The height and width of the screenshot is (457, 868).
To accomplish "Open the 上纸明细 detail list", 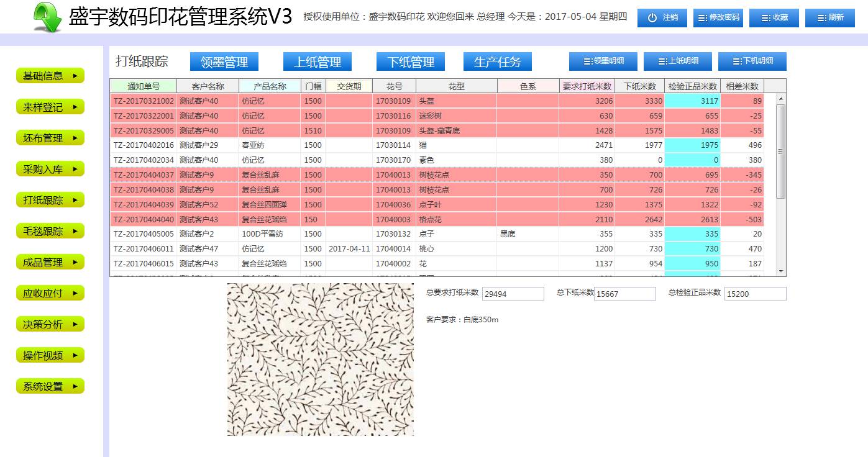I will [677, 61].
